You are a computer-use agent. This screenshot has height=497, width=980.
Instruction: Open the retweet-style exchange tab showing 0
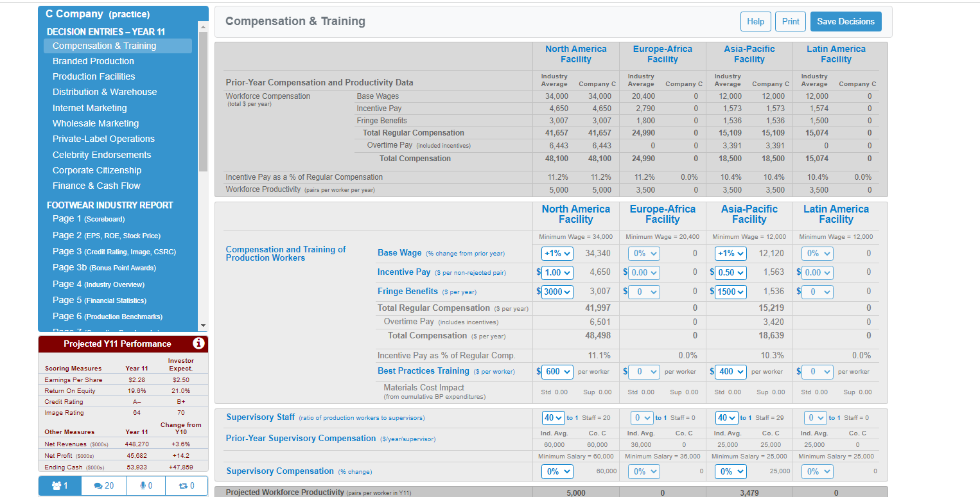pos(186,486)
